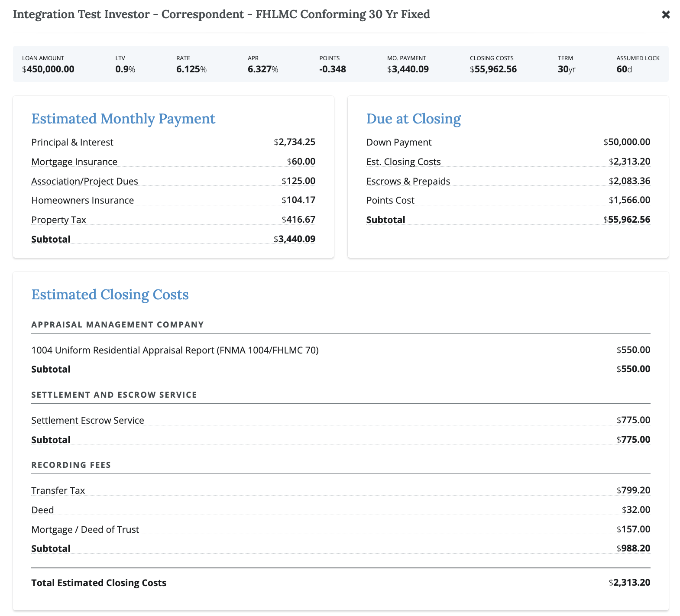Click the Due at Closing heading
Image resolution: width=680 pixels, height=616 pixels.
pos(413,119)
